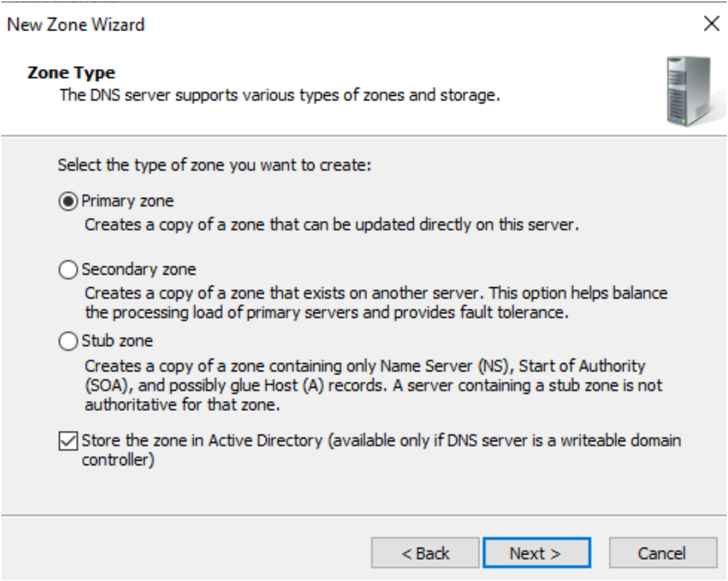Click the Stub zone description paragraph
This screenshot has width=728, height=581.
(374, 385)
